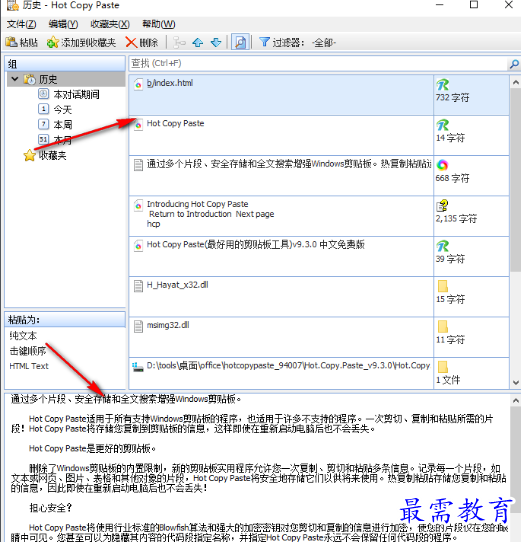Select paste as HTML Text
This screenshot has height=542, width=521.
pyautogui.click(x=29, y=366)
